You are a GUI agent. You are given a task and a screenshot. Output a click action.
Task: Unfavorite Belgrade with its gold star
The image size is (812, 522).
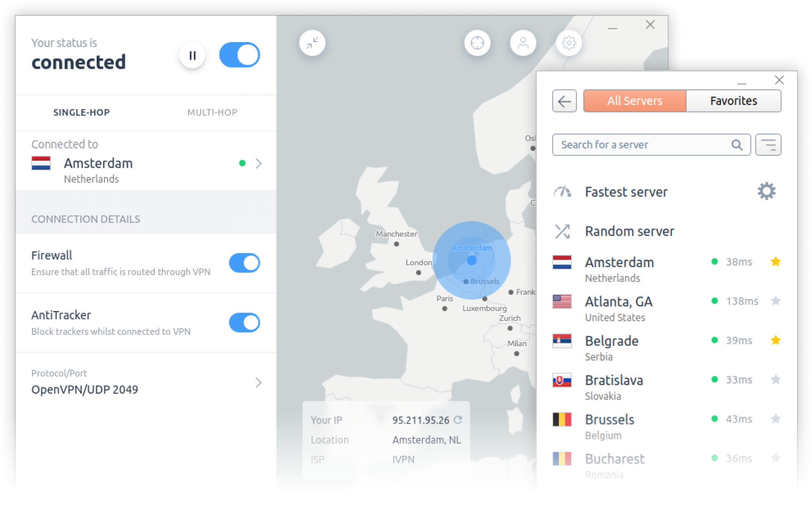pyautogui.click(x=776, y=340)
